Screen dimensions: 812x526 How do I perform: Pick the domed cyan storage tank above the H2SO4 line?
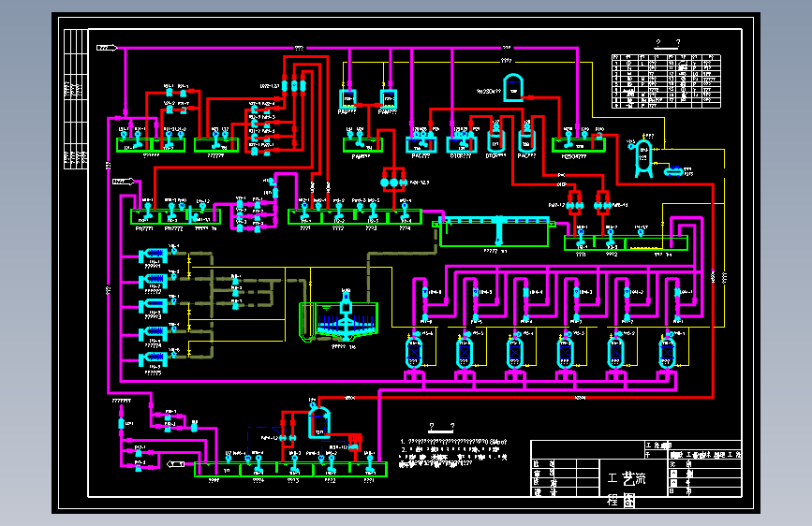click(513, 87)
